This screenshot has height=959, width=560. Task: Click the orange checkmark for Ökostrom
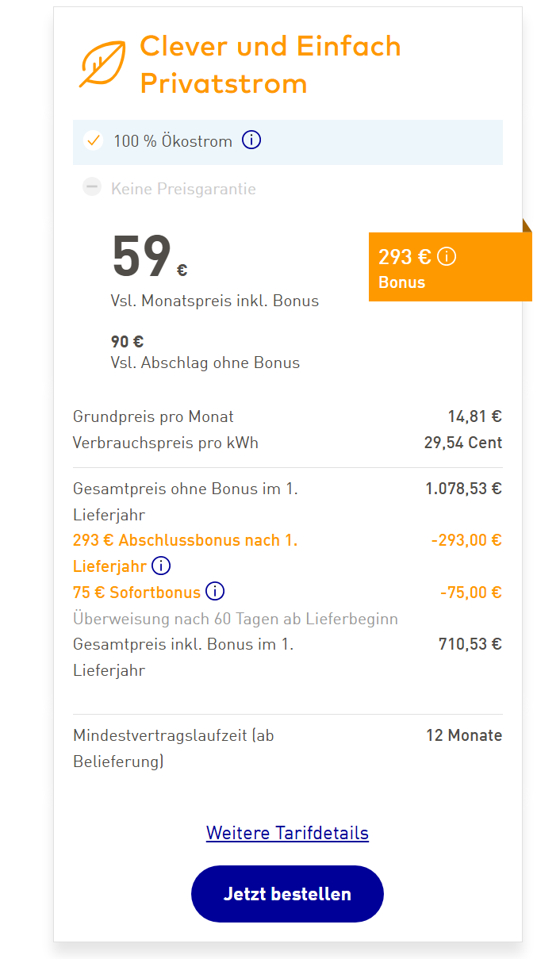tap(94, 141)
